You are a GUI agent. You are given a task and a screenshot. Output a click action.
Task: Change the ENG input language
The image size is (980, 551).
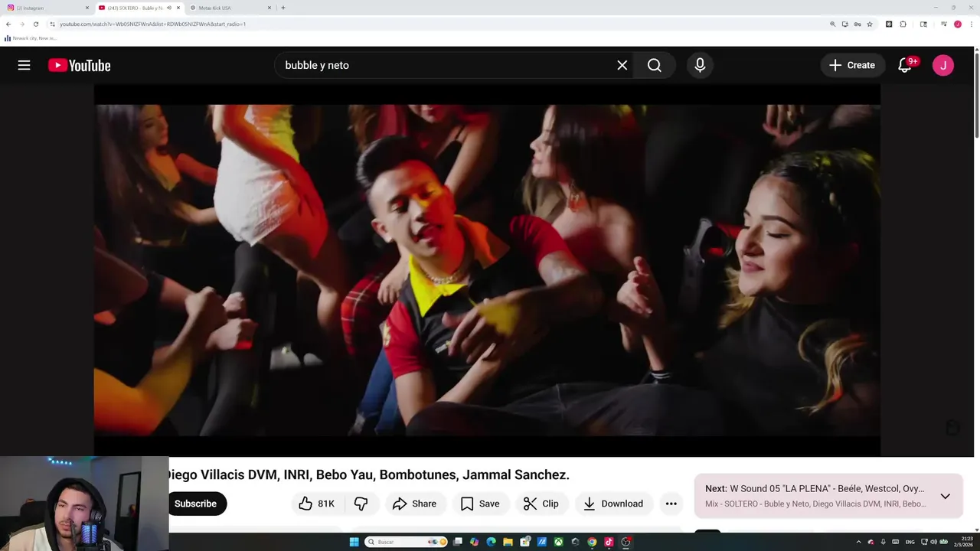point(910,542)
